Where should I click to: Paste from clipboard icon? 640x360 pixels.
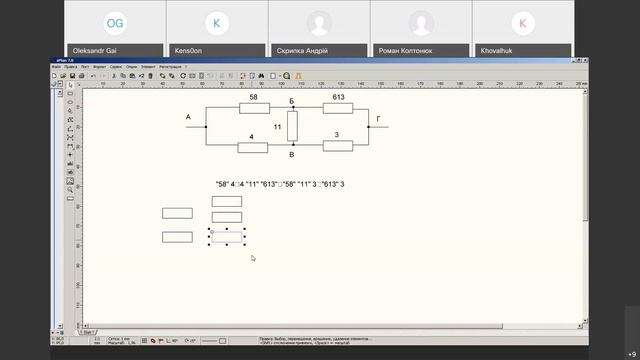tap(132, 76)
